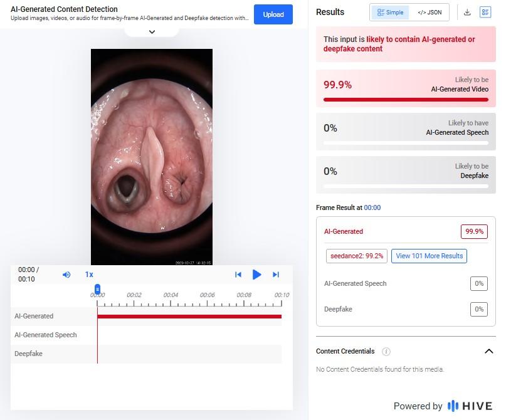The image size is (506, 420).
Task: Click the Content Credentials info icon
Action: (386, 351)
